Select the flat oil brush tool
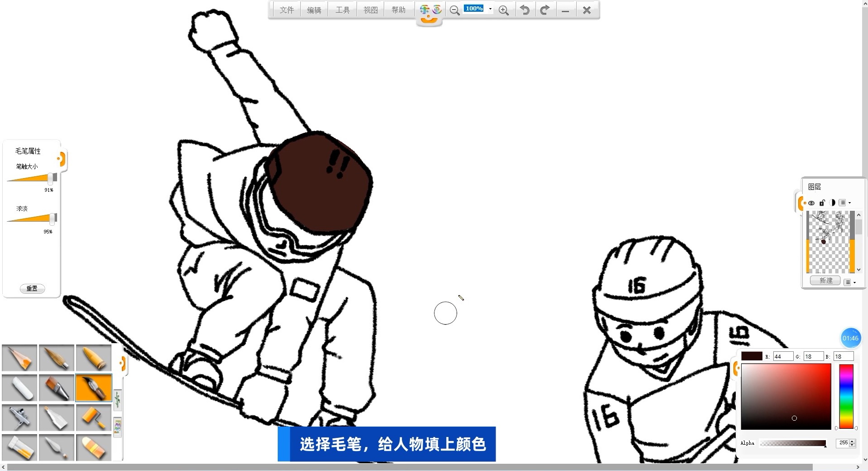Screen dimensions: 868x471 click(57, 388)
